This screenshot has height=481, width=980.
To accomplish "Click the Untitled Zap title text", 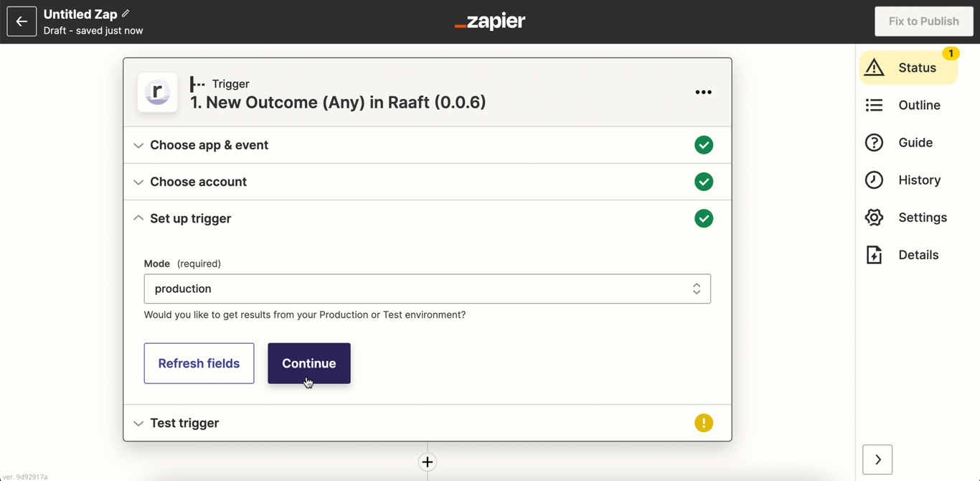I will point(80,14).
